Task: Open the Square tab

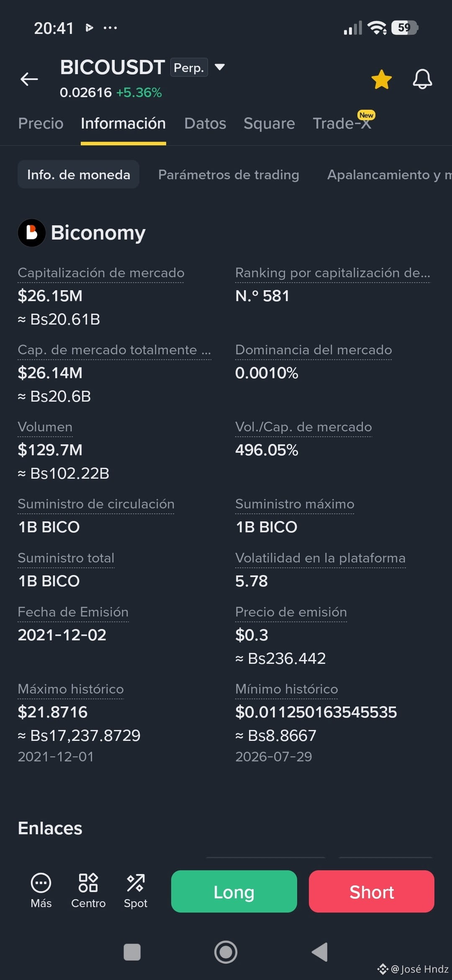Action: coord(269,124)
